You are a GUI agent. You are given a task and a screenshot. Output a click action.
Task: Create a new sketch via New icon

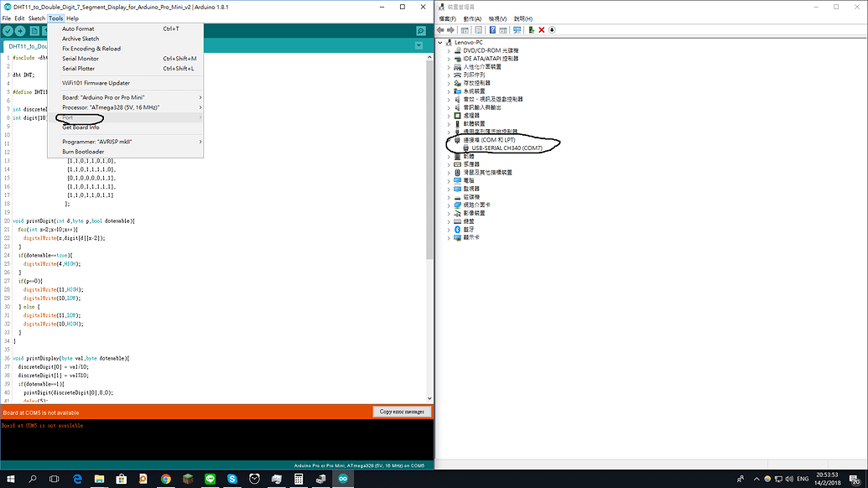[34, 31]
